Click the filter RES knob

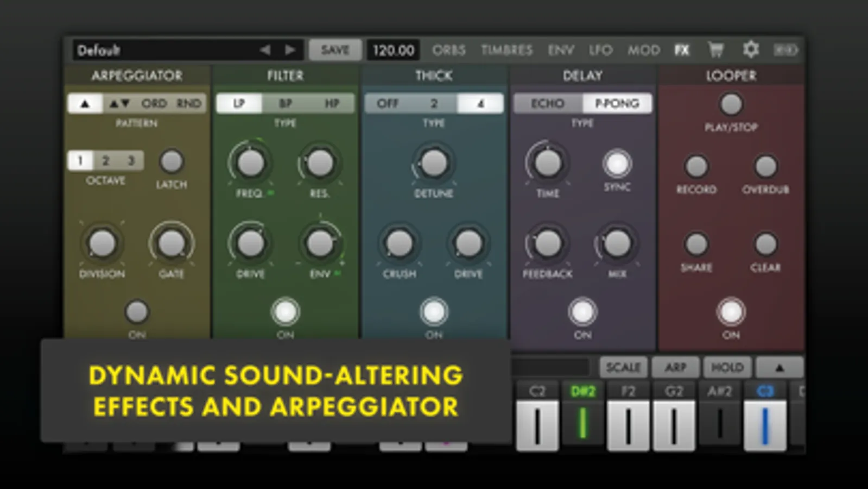[x=320, y=162]
